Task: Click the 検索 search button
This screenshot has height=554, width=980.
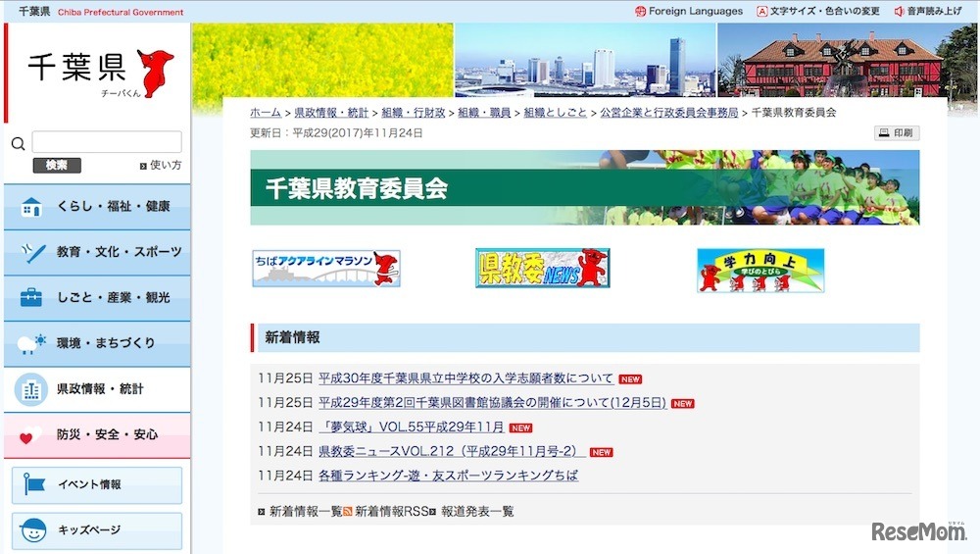Action: tap(57, 165)
